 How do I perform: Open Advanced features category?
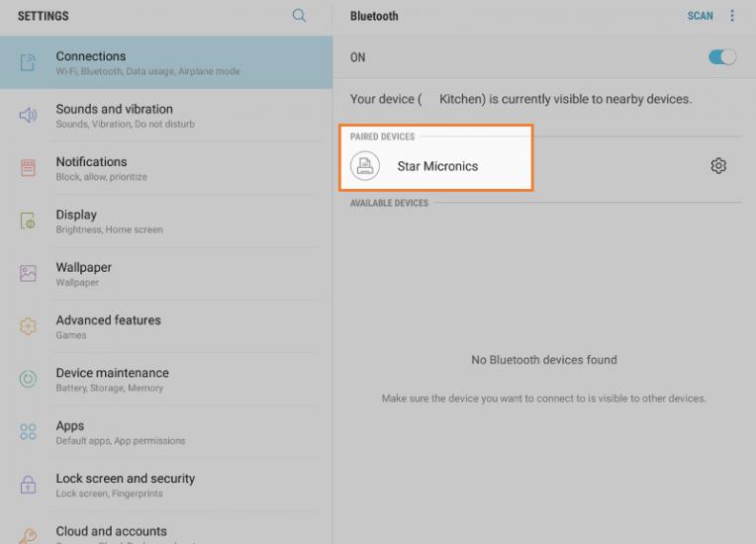pyautogui.click(x=166, y=326)
